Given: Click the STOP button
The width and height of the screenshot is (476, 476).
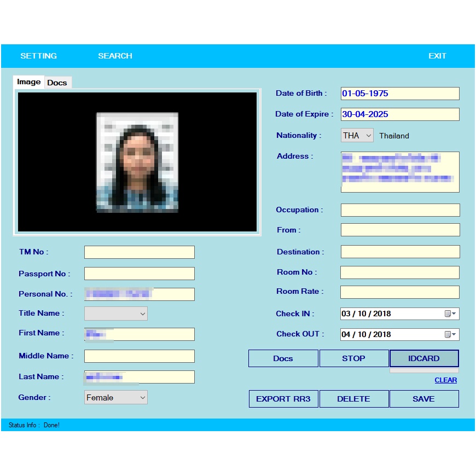Looking at the screenshot, I should coord(353,358).
